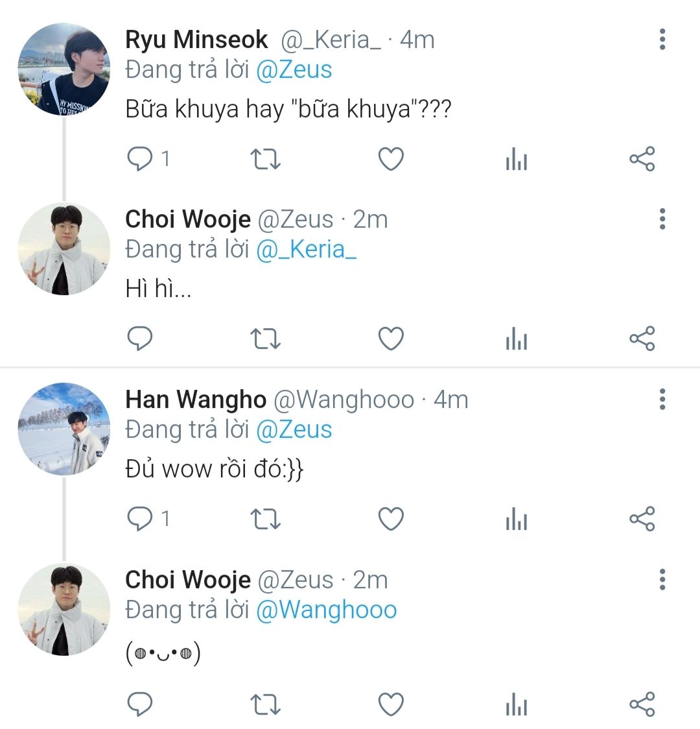Share Ryu Minseok's tweet
This screenshot has height=729, width=700.
tap(642, 159)
